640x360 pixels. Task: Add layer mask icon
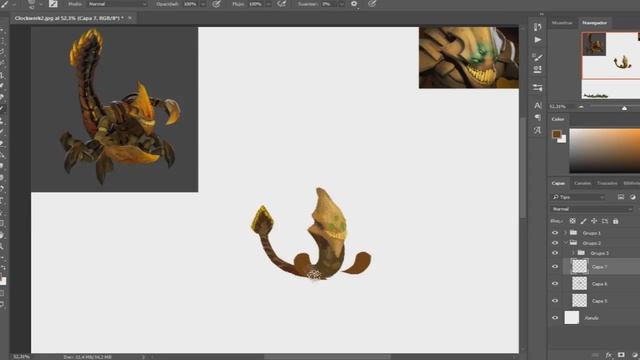click(x=621, y=355)
